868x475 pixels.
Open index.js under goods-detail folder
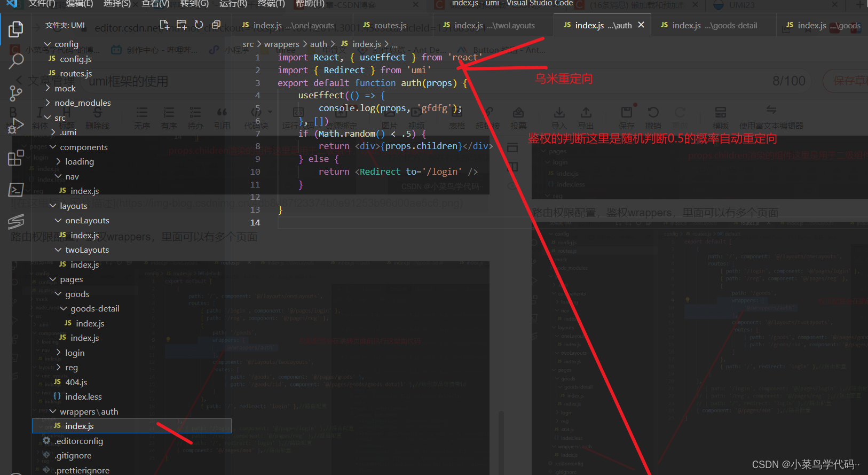click(90, 323)
